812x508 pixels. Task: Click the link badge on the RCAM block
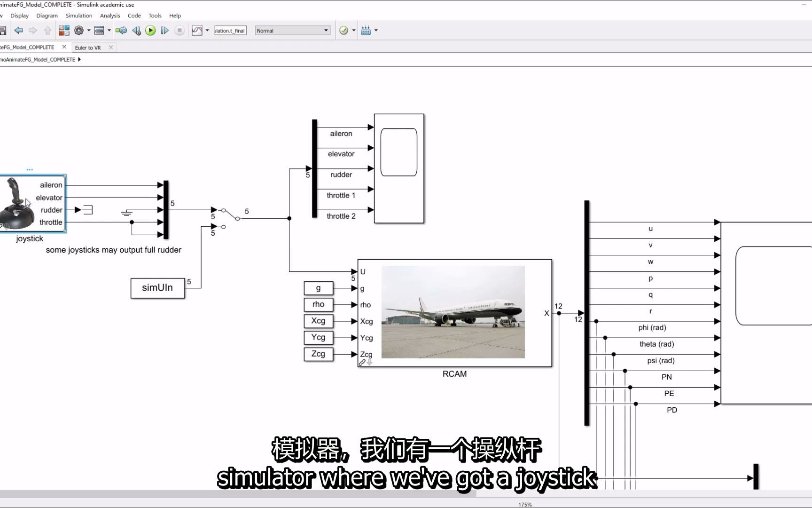362,362
